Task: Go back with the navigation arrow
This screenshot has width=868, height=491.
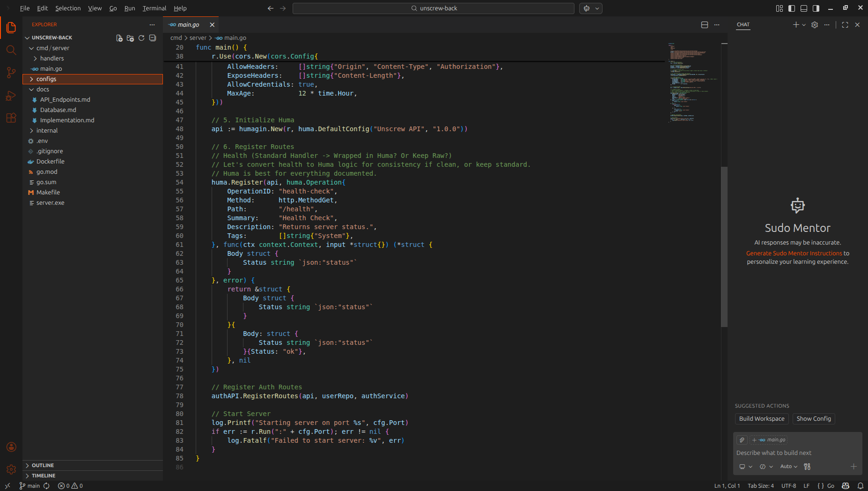Action: click(x=271, y=8)
